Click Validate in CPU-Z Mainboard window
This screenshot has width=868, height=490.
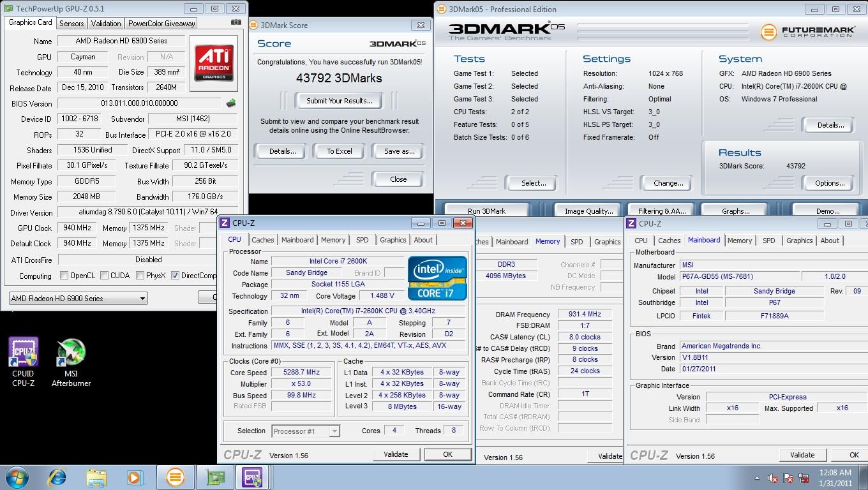[x=802, y=455]
